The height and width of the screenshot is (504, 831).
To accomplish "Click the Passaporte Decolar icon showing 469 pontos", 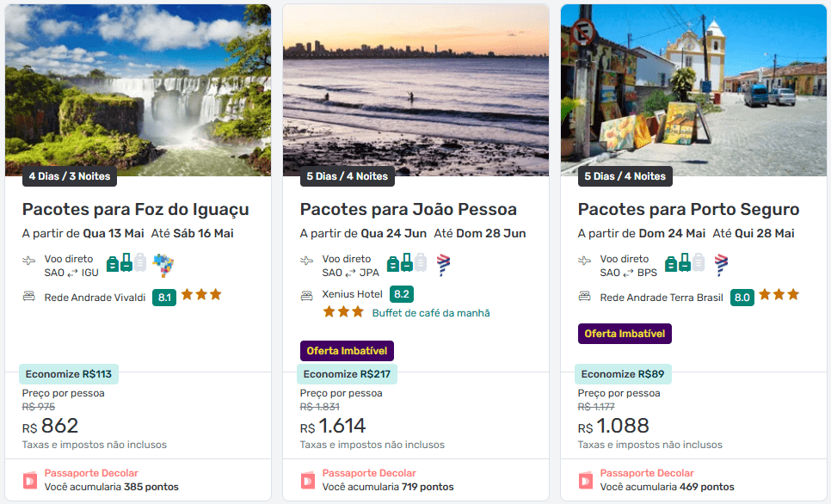I will pyautogui.click(x=586, y=480).
